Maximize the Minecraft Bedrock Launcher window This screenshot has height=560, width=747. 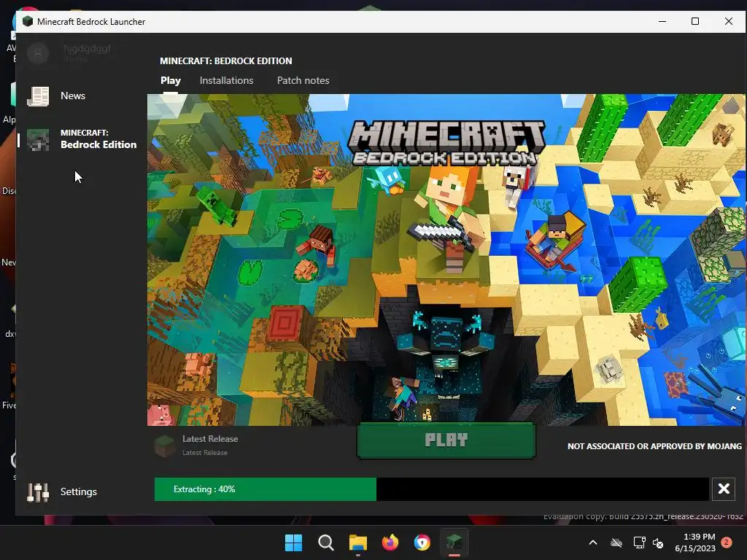pyautogui.click(x=695, y=21)
